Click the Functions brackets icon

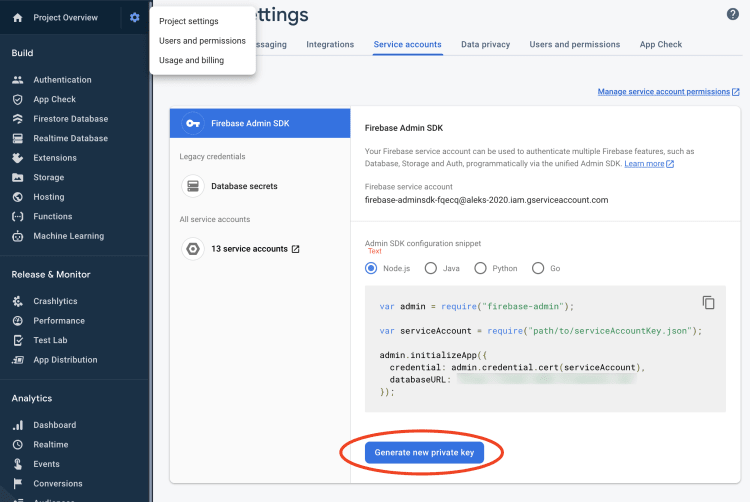(x=18, y=217)
